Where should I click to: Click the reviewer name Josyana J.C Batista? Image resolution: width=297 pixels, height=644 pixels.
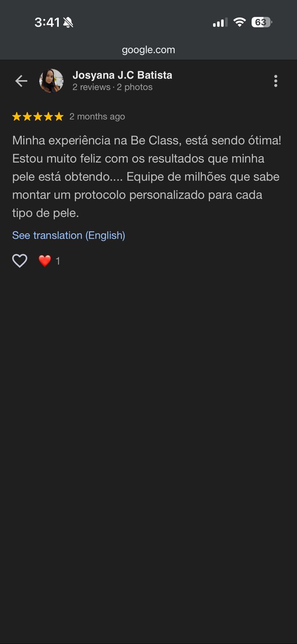pyautogui.click(x=122, y=75)
